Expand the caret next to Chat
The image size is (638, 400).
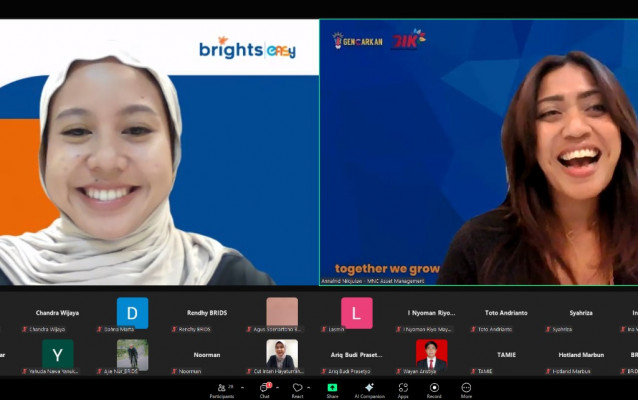pyautogui.click(x=277, y=387)
